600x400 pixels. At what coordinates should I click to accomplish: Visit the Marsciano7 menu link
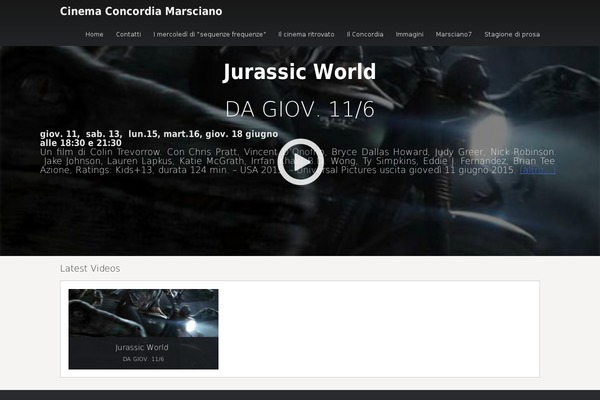click(x=453, y=34)
